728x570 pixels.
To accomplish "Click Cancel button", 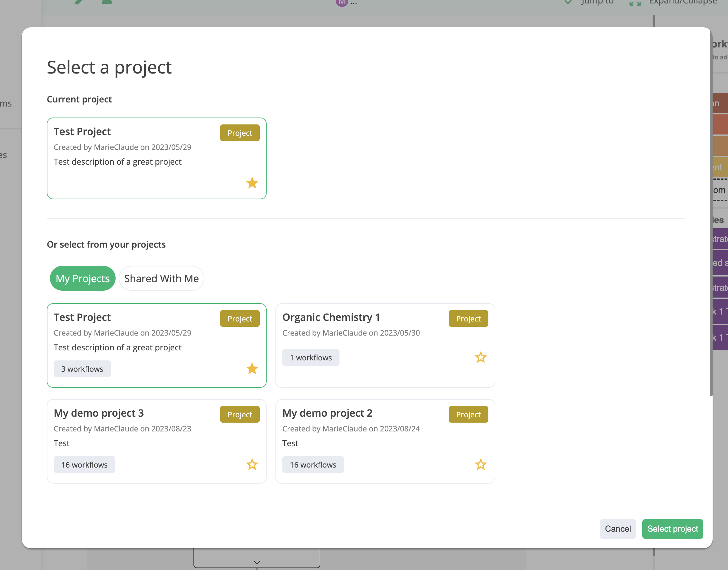I will point(618,529).
